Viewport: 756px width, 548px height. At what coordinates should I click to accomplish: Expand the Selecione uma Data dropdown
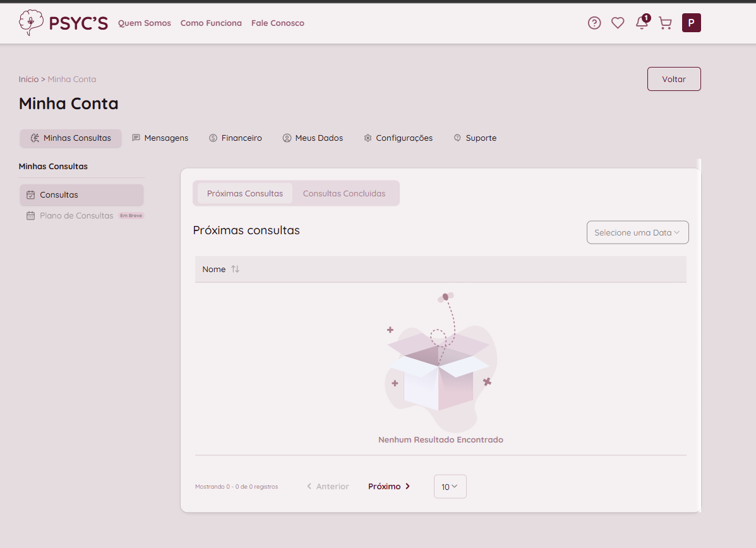coord(637,232)
